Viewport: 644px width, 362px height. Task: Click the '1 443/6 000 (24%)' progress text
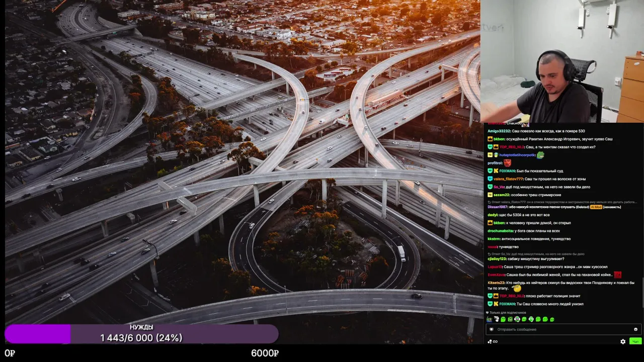[x=141, y=338]
